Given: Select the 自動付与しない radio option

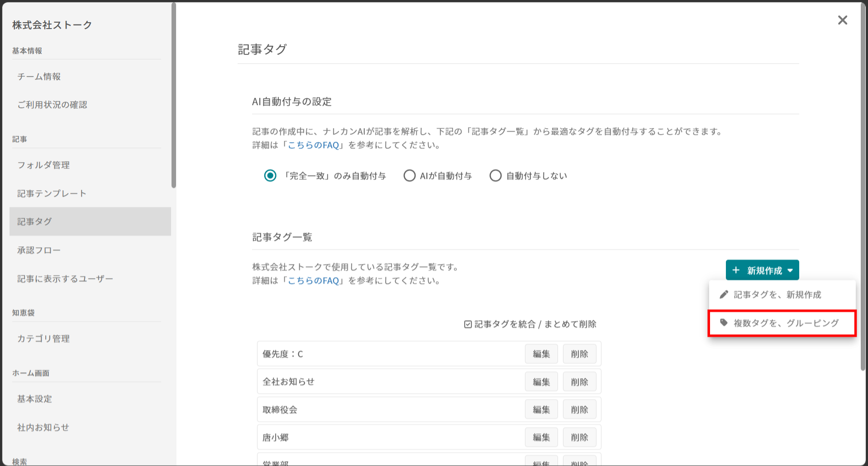Looking at the screenshot, I should (496, 176).
